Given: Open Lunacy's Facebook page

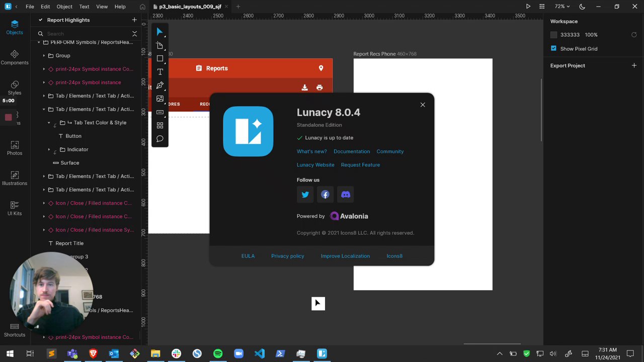Looking at the screenshot, I should pyautogui.click(x=325, y=195).
